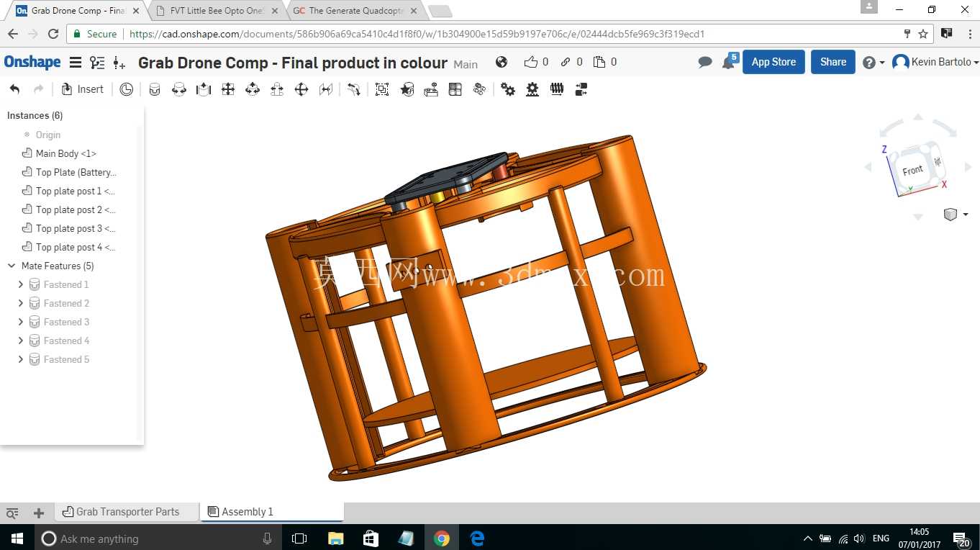
Task: Click the Undo arrow in the toolbar
Action: pos(15,89)
